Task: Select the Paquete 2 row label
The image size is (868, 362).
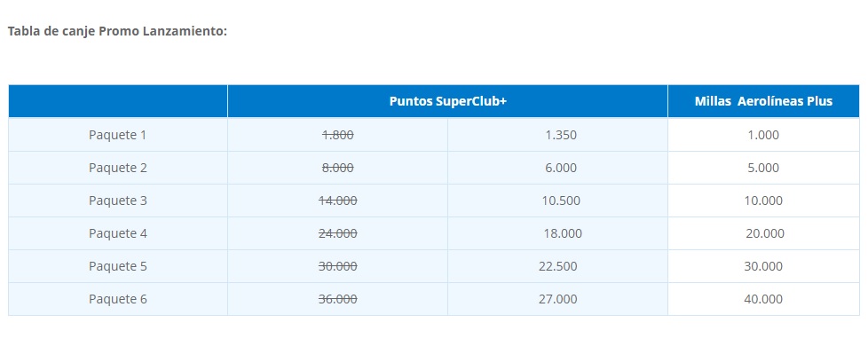Action: click(118, 168)
